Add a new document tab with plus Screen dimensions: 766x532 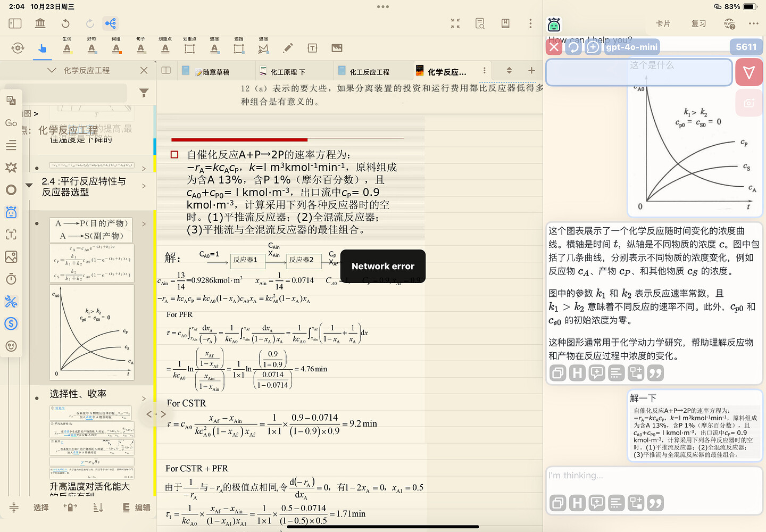[x=531, y=70]
